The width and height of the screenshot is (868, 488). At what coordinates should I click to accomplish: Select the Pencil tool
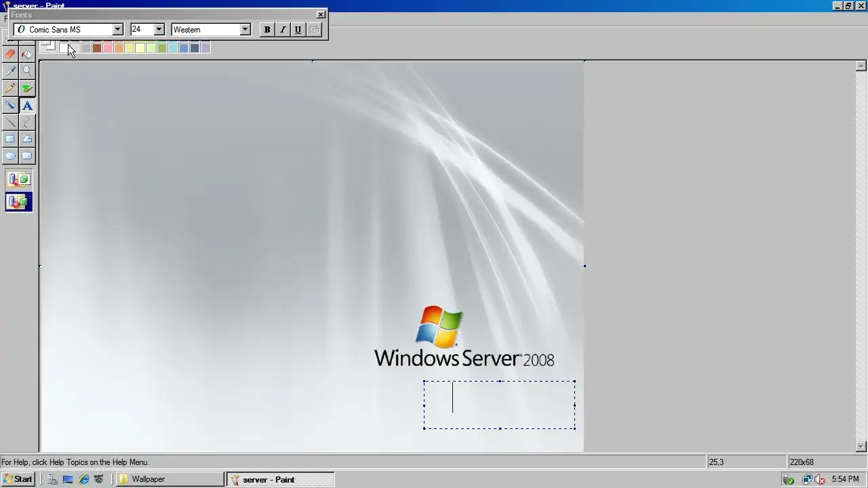coord(10,88)
